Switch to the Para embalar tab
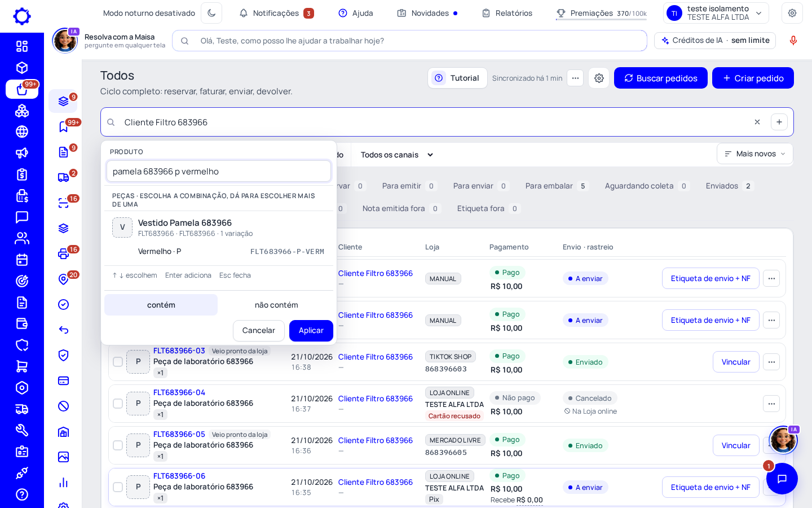 [x=557, y=186]
